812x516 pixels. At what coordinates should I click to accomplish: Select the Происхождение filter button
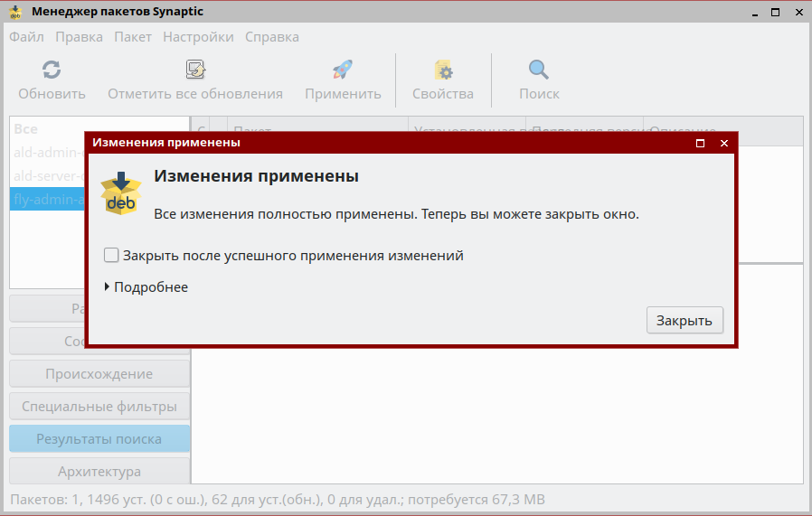point(99,374)
